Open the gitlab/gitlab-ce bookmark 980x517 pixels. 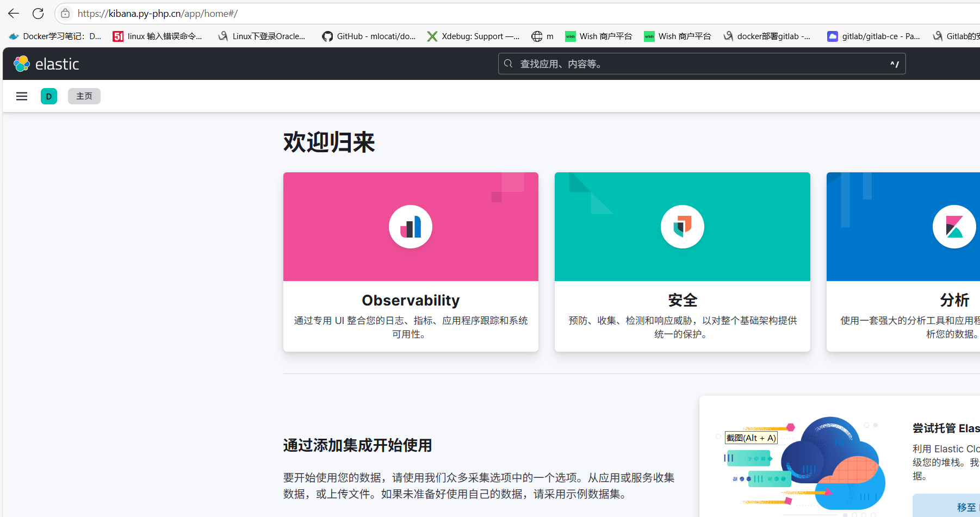(x=874, y=36)
